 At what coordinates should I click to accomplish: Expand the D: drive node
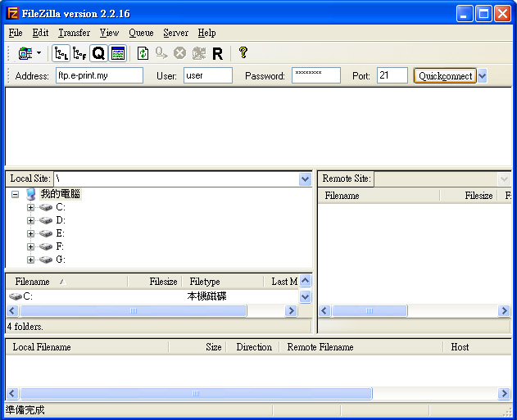point(30,220)
